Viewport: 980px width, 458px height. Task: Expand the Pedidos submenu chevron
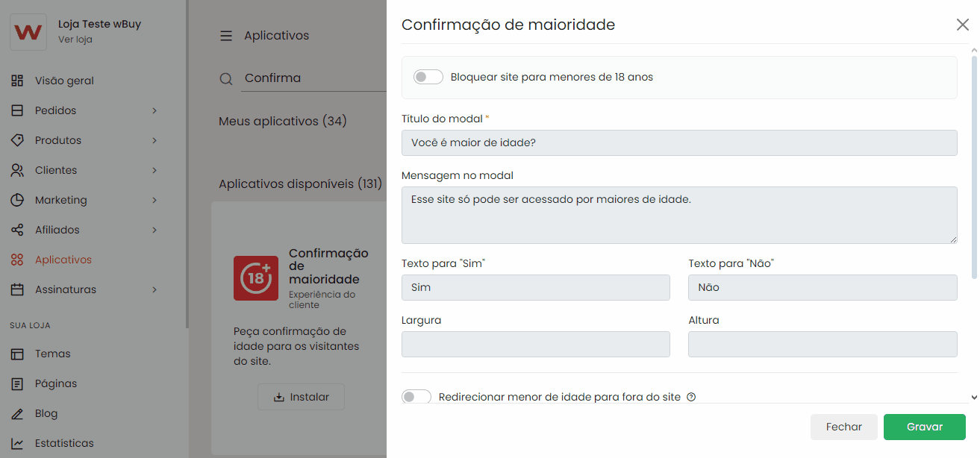click(x=155, y=110)
